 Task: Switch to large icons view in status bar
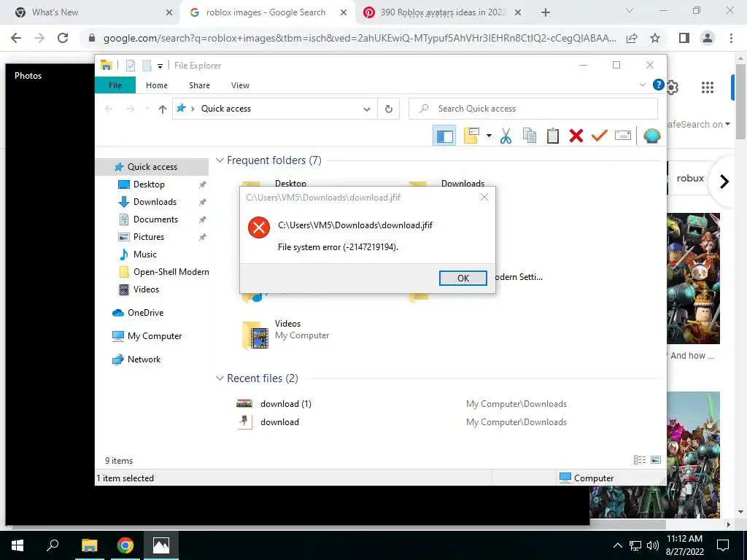tap(656, 459)
